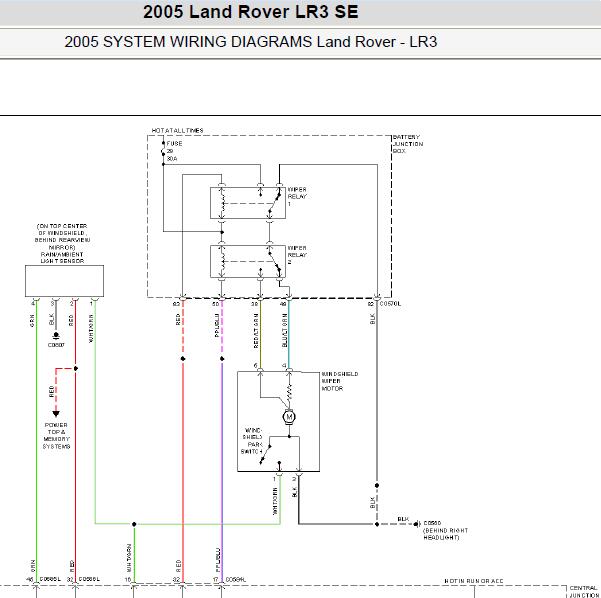
Task: Click the 'WINDSHIELD PARK SWITCH' label
Action: point(252,441)
